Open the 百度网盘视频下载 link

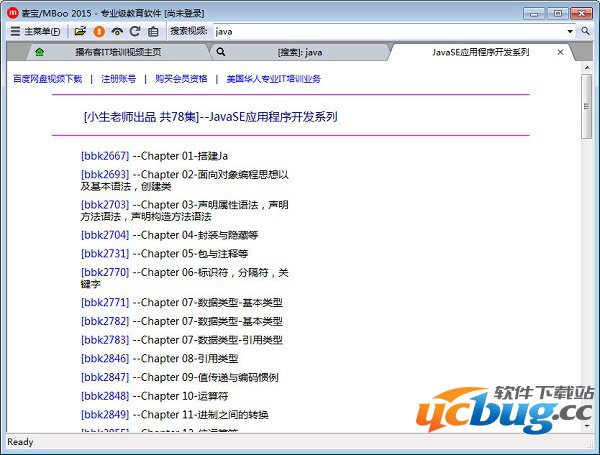(47, 79)
